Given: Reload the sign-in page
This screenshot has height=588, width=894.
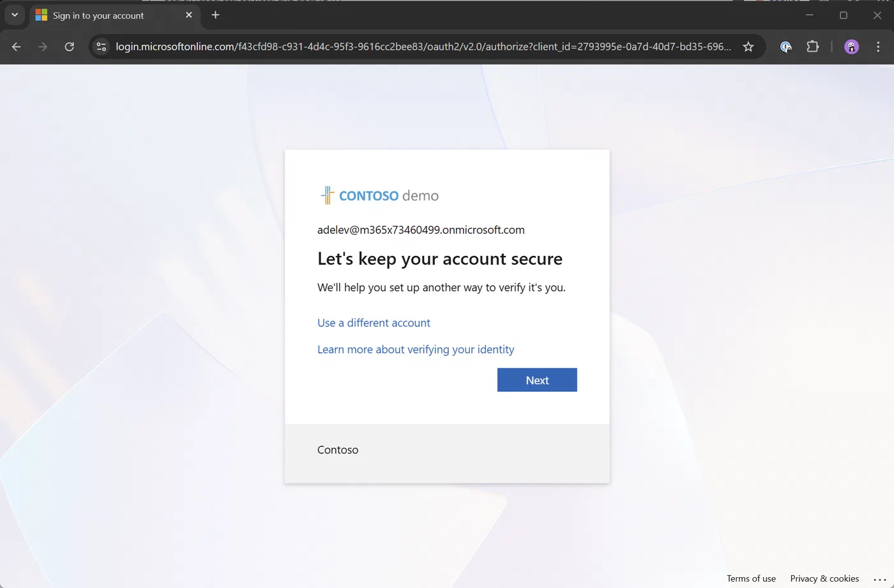Looking at the screenshot, I should (70, 47).
